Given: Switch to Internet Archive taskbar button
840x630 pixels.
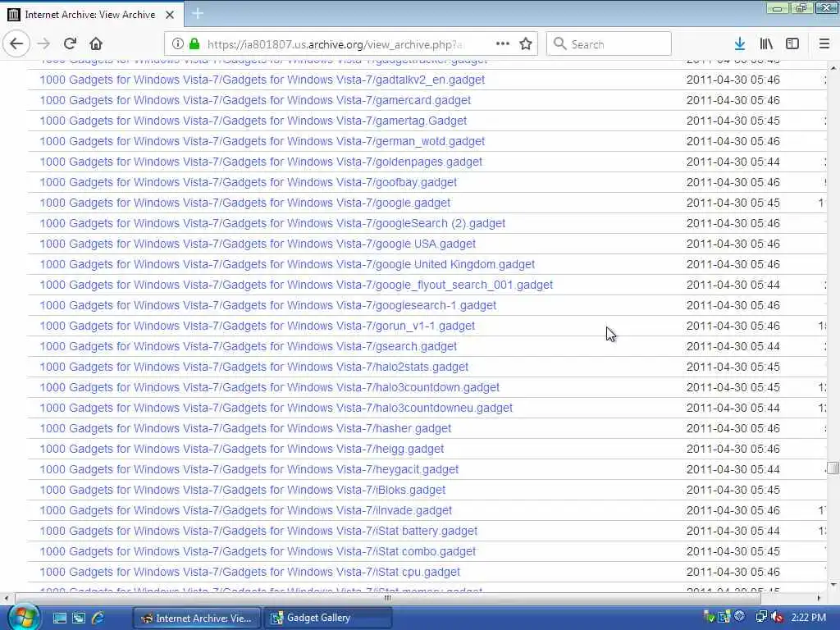Looking at the screenshot, I should coord(196,618).
